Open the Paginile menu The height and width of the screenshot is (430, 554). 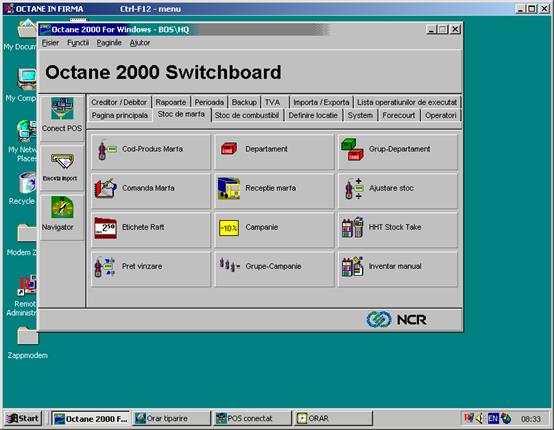coord(109,43)
